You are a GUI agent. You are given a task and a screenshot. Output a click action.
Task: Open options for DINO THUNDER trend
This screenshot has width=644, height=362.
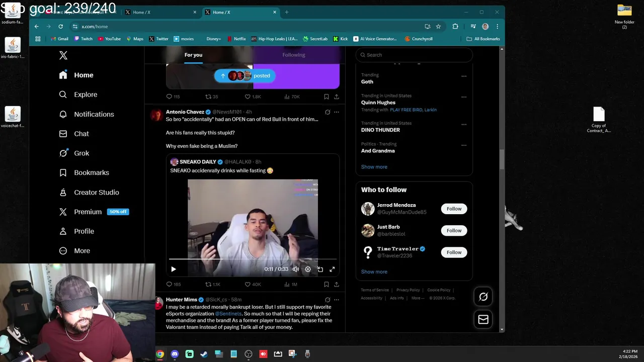(x=464, y=124)
